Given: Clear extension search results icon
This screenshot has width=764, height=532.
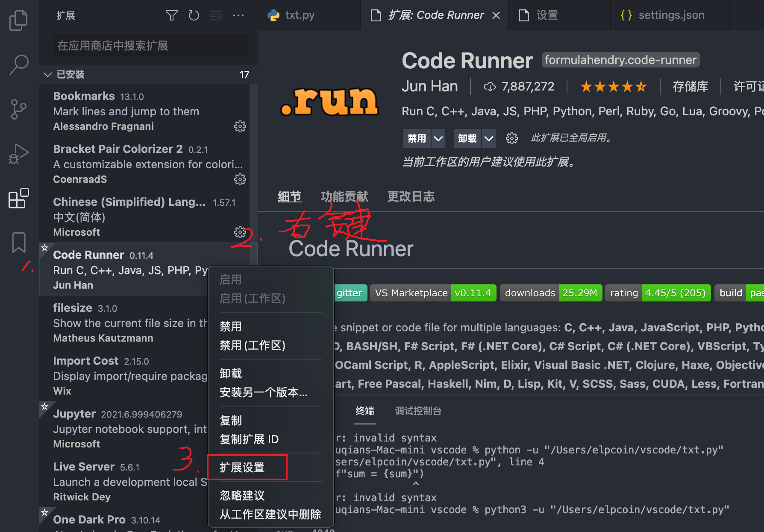Looking at the screenshot, I should point(216,16).
